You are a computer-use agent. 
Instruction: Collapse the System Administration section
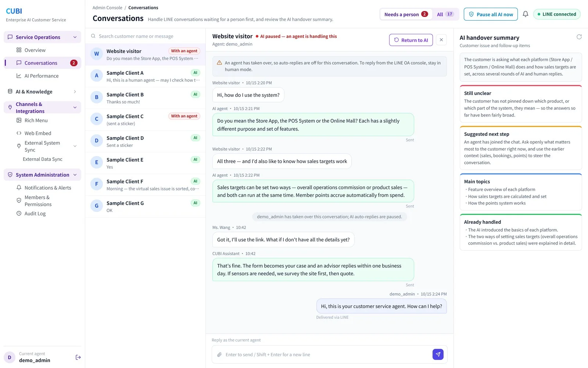(x=75, y=175)
